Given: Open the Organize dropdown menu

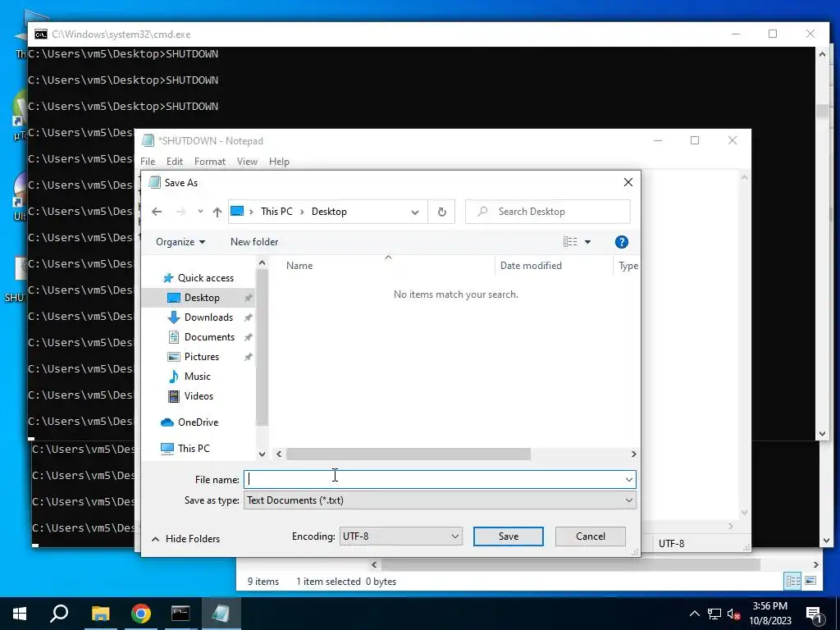Looking at the screenshot, I should [180, 242].
